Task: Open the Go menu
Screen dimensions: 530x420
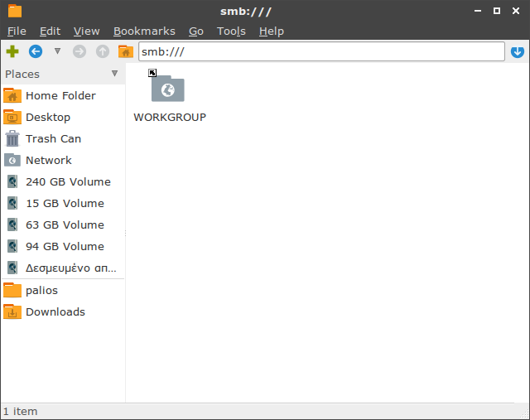Action: point(196,31)
